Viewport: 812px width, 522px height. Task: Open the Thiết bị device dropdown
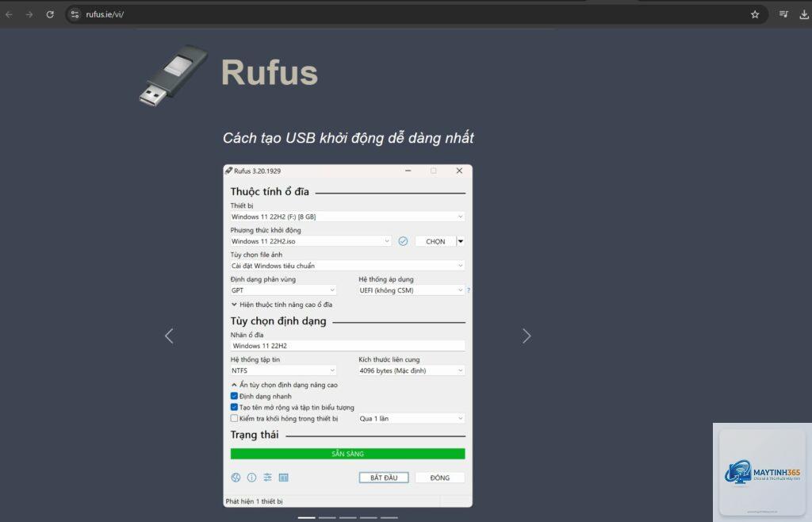(347, 217)
